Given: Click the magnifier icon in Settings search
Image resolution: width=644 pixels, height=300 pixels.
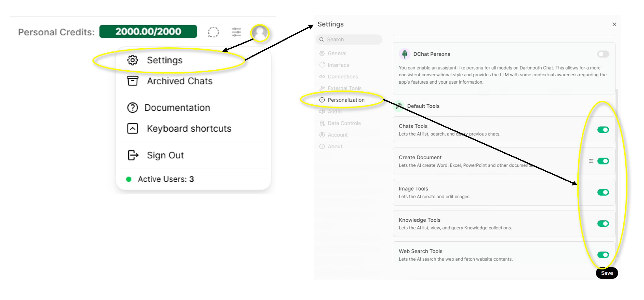Looking at the screenshot, I should tap(322, 40).
